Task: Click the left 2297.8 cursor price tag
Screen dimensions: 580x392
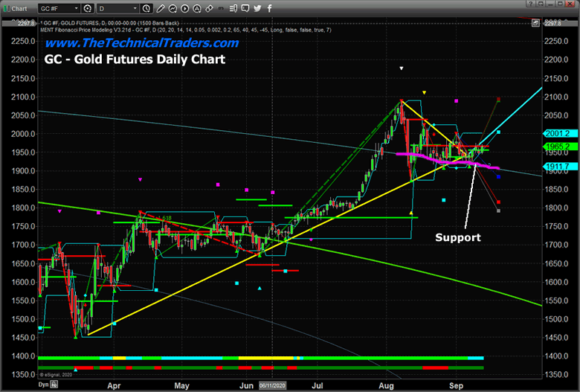Action: [x=20, y=23]
